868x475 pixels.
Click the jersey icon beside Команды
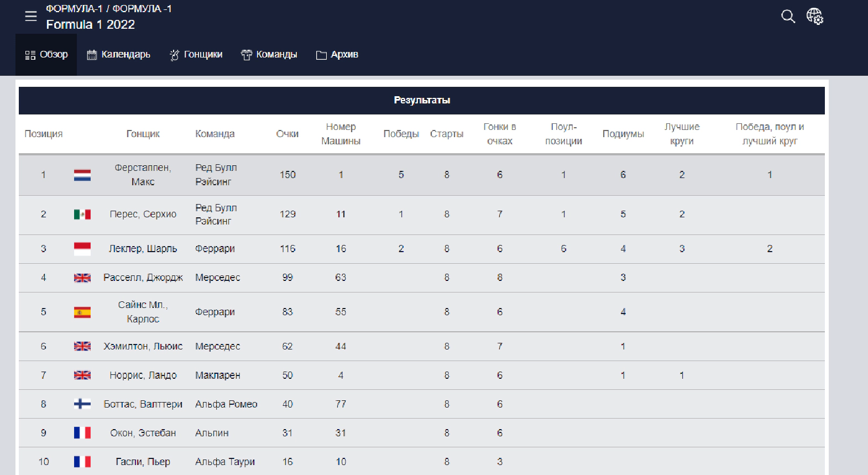pyautogui.click(x=247, y=55)
